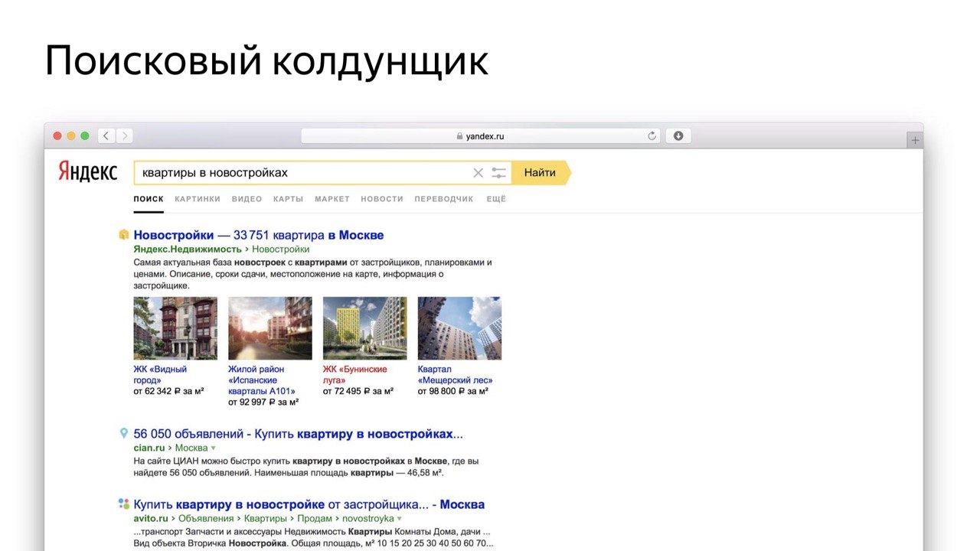Click the Квартиры breadcrumb under avito
Image resolution: width=980 pixels, height=551 pixels.
tap(266, 518)
